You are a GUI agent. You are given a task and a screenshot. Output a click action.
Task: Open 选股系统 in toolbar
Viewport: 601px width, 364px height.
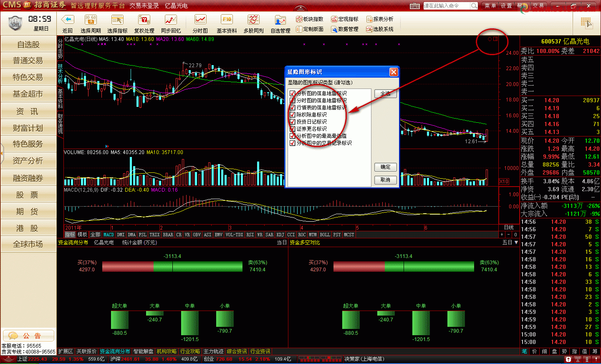point(380,29)
